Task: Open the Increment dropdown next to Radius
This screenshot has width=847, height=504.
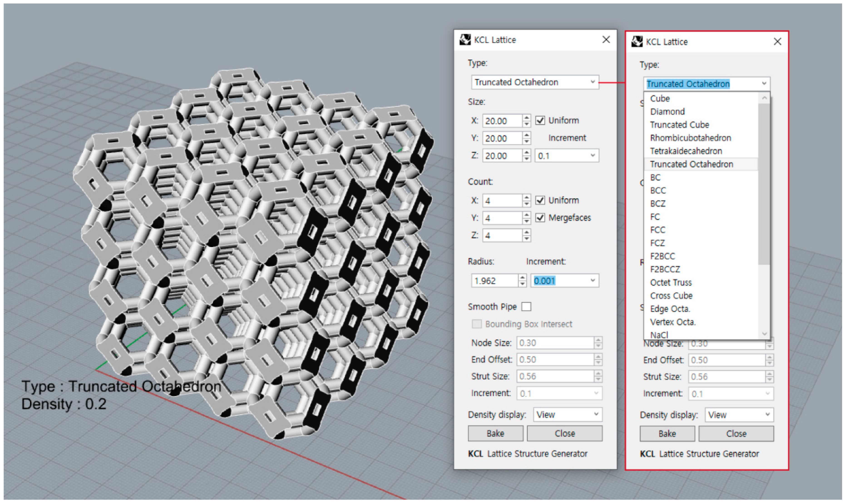Action: (593, 280)
